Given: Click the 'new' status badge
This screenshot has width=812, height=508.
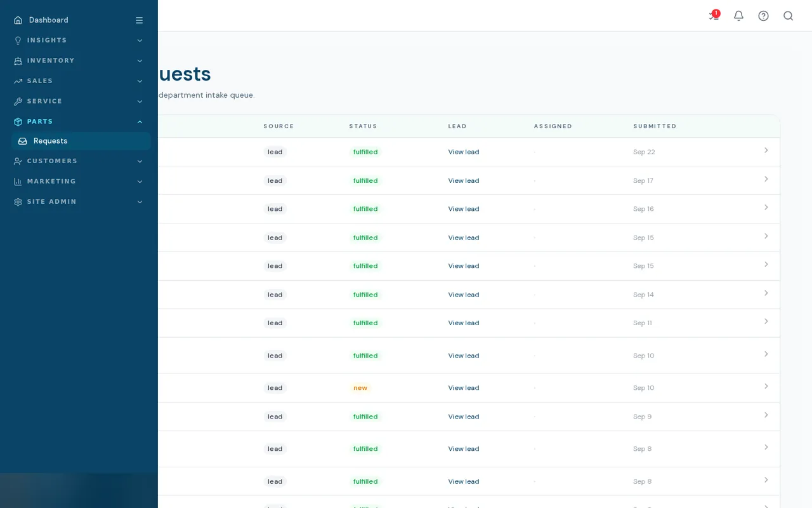Looking at the screenshot, I should (360, 388).
